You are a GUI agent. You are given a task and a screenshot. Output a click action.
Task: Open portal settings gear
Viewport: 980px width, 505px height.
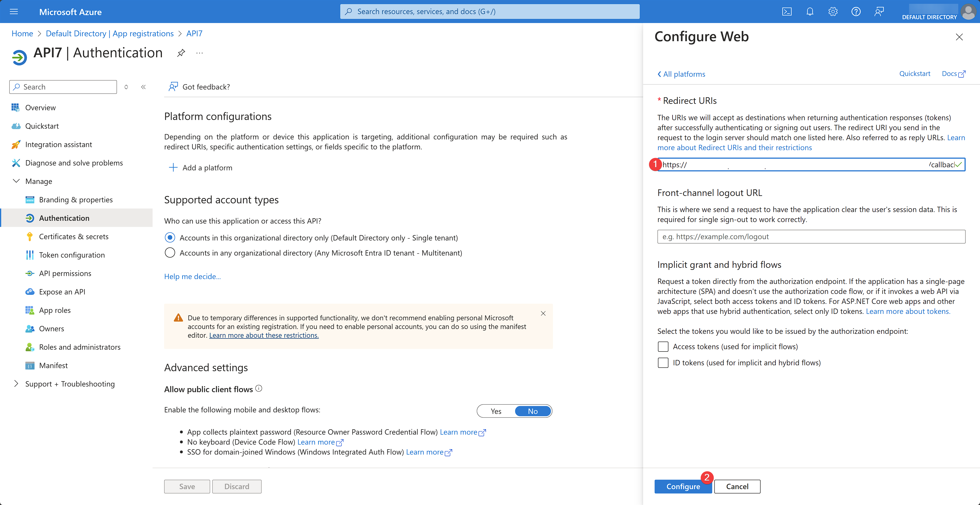point(833,12)
